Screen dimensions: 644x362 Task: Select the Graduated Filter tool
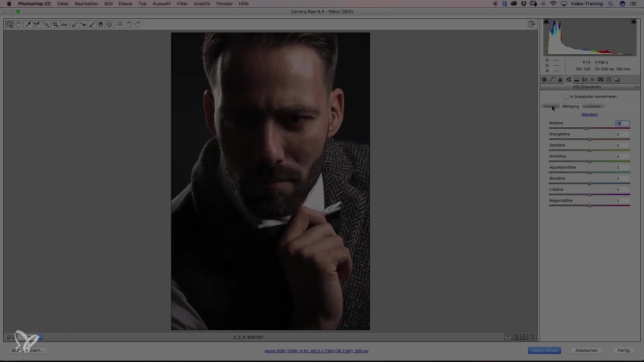pos(101,24)
